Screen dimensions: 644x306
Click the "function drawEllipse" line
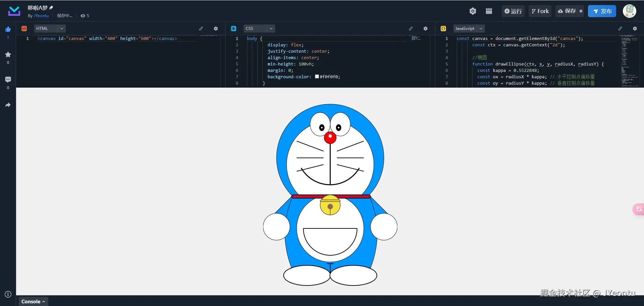pyautogui.click(x=538, y=64)
